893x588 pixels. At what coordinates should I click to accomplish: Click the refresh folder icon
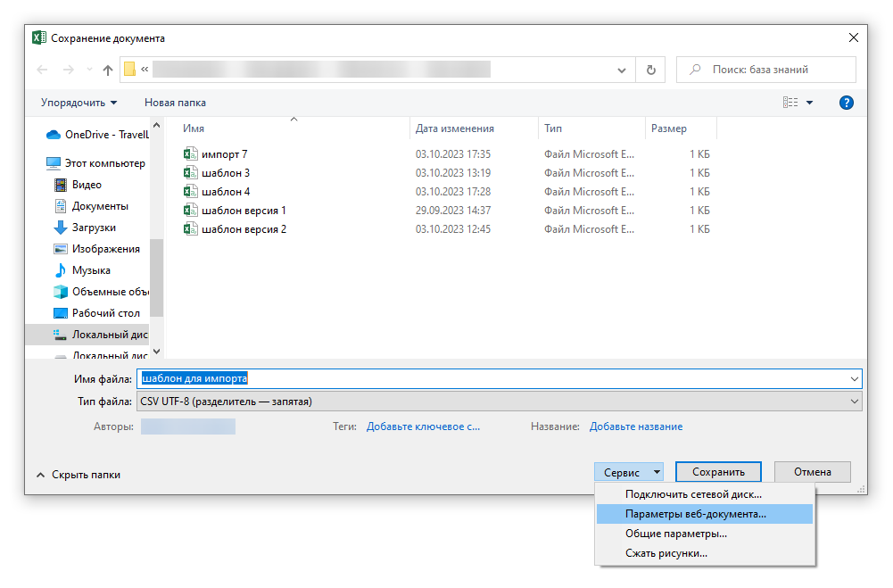click(650, 70)
